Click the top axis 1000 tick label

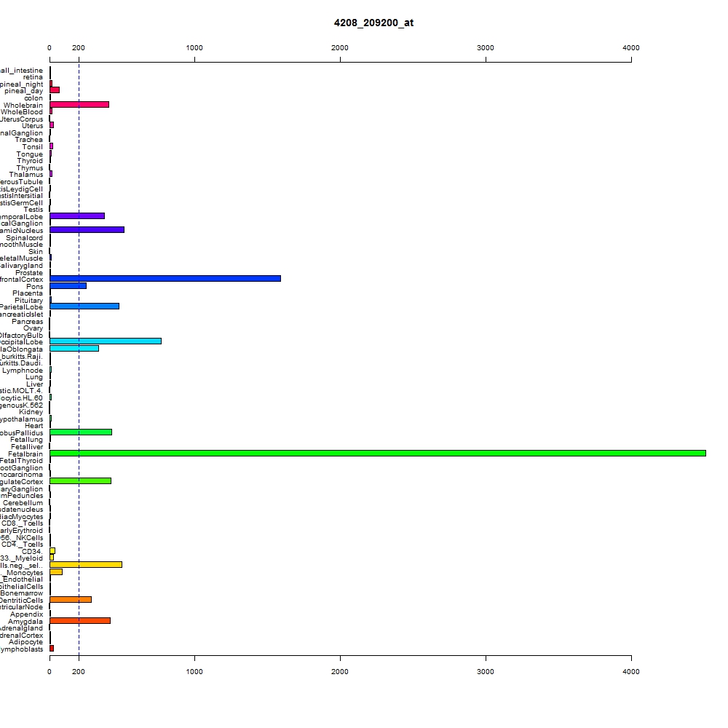tap(194, 48)
